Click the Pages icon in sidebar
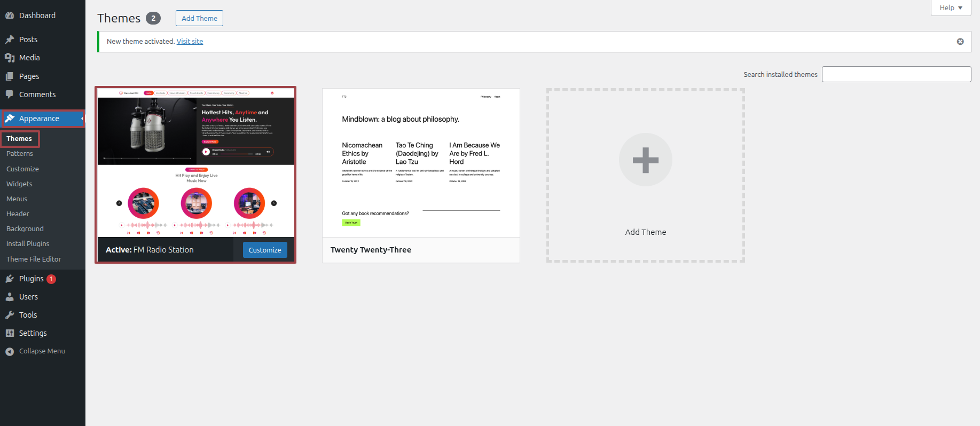Screen dimensions: 980x426 [10, 76]
